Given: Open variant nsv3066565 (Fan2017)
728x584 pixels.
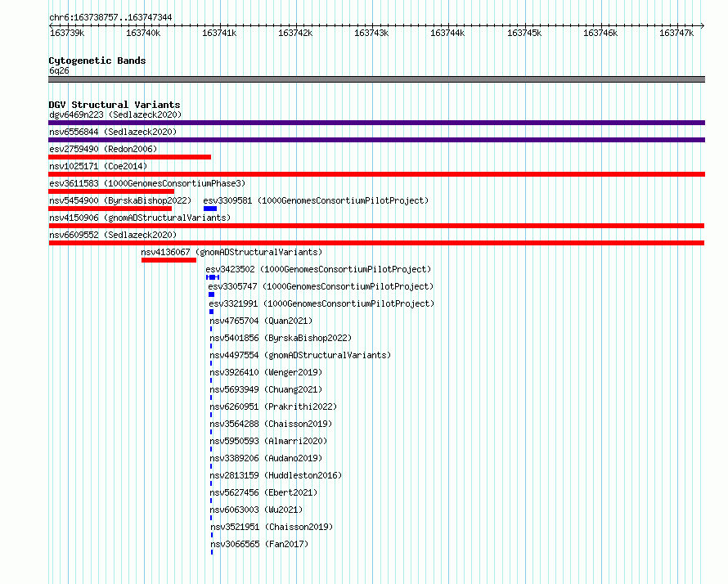Looking at the screenshot, I should pyautogui.click(x=259, y=544).
